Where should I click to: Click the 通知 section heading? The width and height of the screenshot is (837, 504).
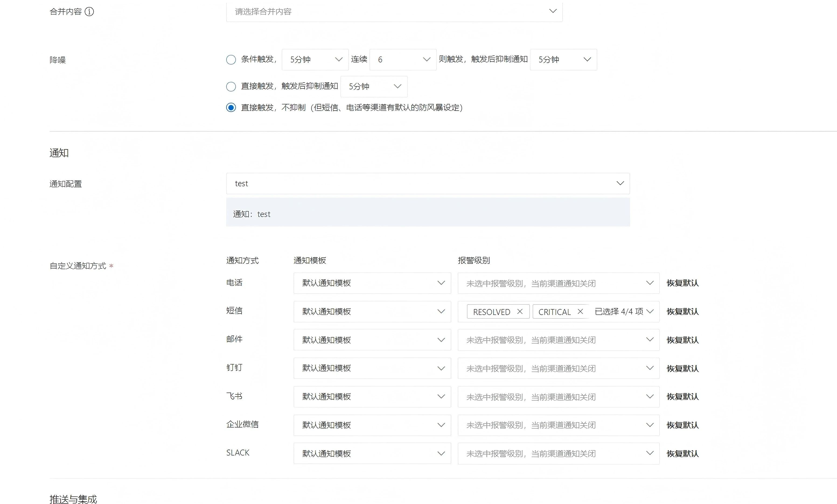(x=59, y=153)
